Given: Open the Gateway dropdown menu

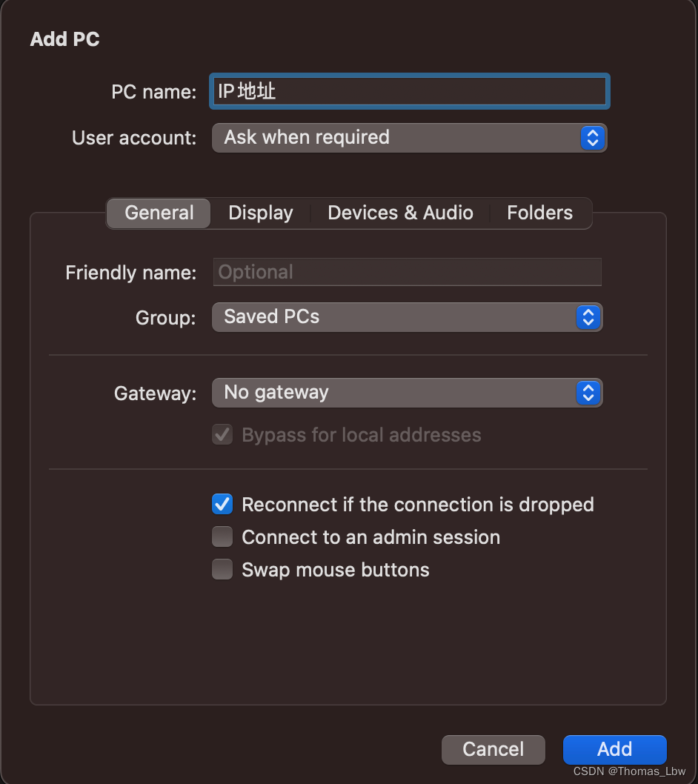Looking at the screenshot, I should coord(407,393).
